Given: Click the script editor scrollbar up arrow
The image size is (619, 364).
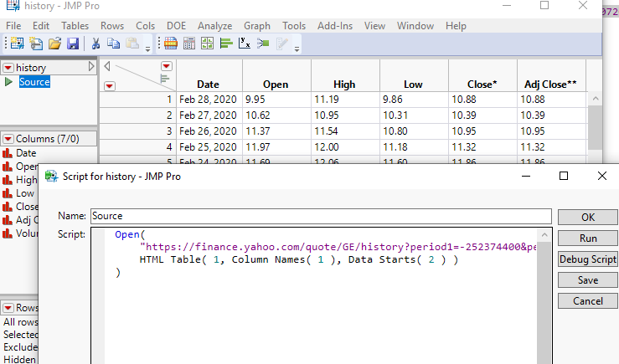Looking at the screenshot, I should (x=544, y=235).
